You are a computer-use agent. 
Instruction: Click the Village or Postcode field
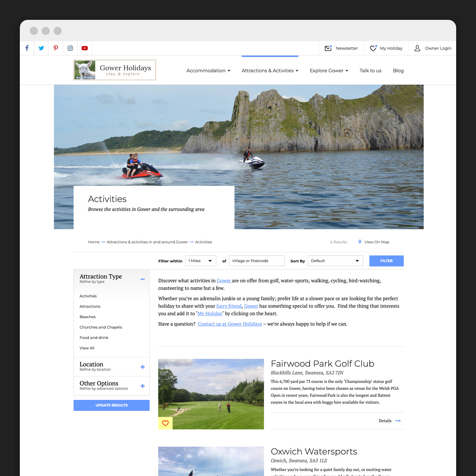coord(257,261)
